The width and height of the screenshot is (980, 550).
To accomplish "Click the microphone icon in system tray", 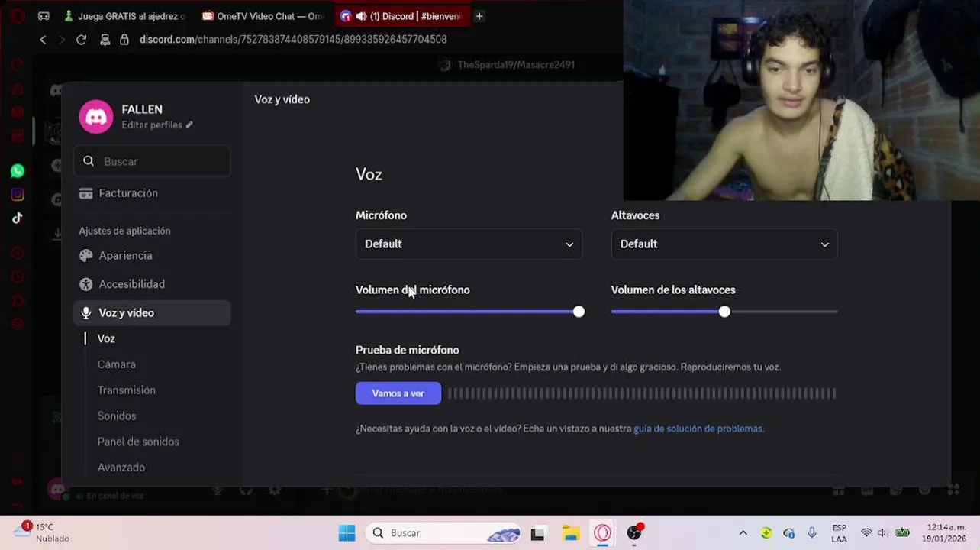I will 812,533.
